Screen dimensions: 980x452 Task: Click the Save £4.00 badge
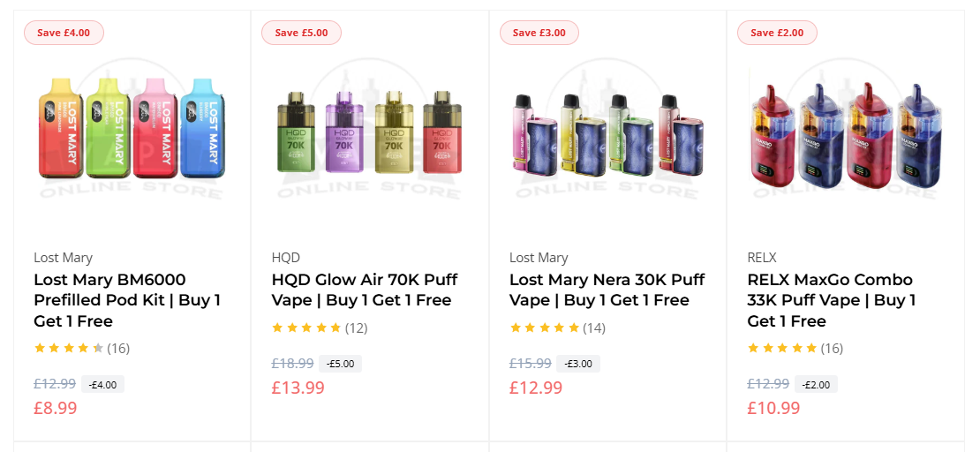(64, 33)
